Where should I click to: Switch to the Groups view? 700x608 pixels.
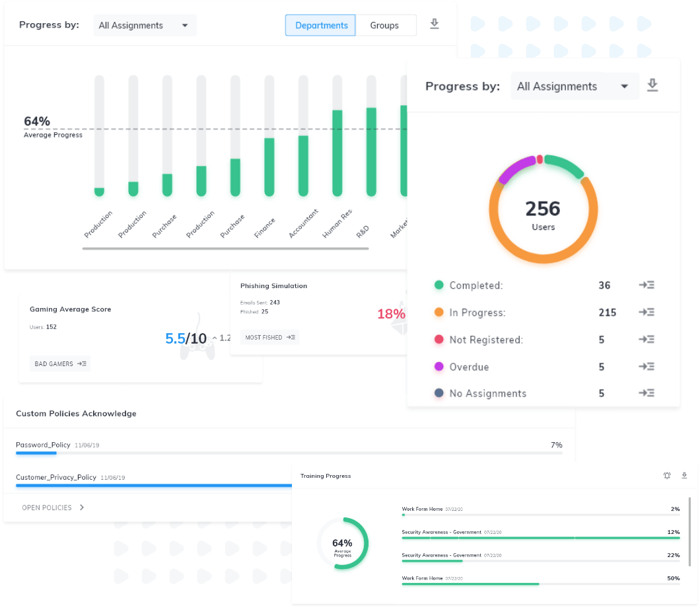(x=384, y=25)
